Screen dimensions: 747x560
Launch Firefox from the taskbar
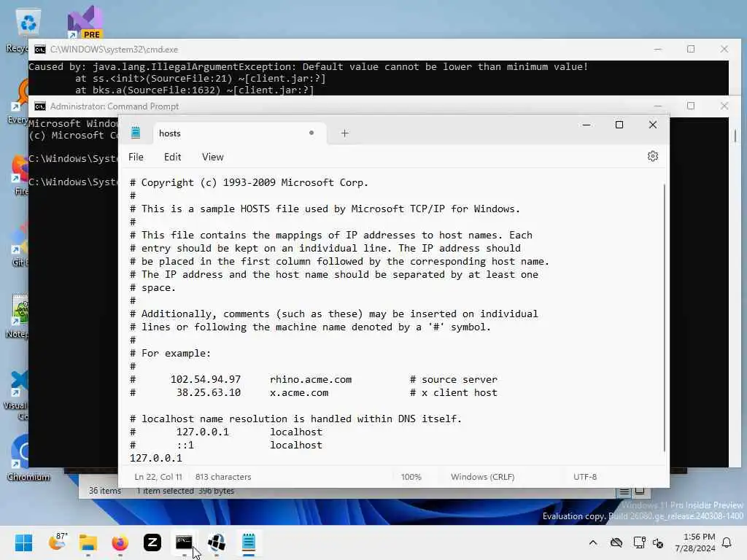pos(120,542)
